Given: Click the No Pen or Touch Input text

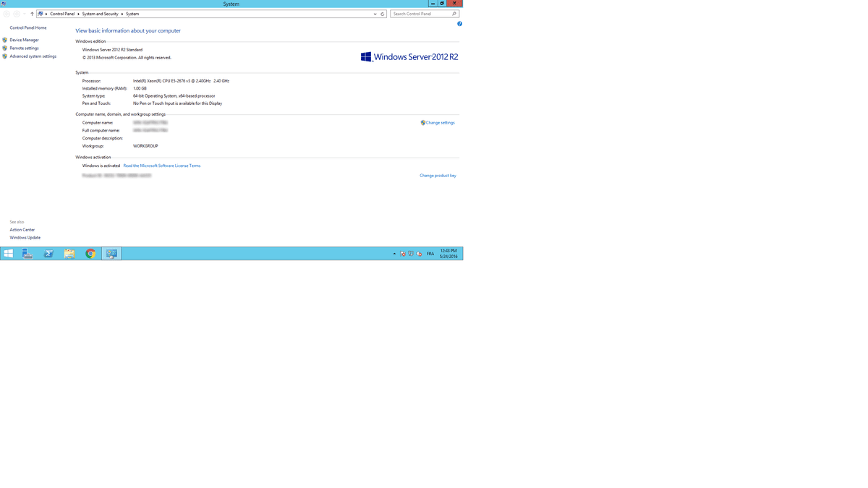Looking at the screenshot, I should point(178,103).
